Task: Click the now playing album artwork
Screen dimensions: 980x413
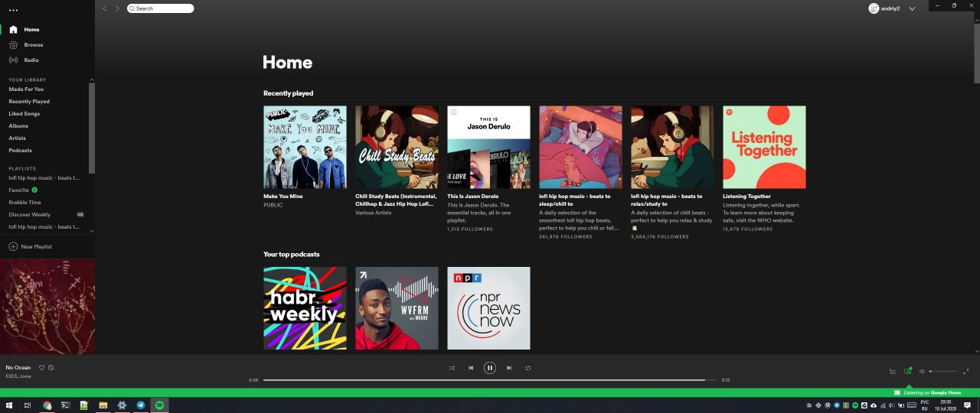Action: tap(47, 306)
